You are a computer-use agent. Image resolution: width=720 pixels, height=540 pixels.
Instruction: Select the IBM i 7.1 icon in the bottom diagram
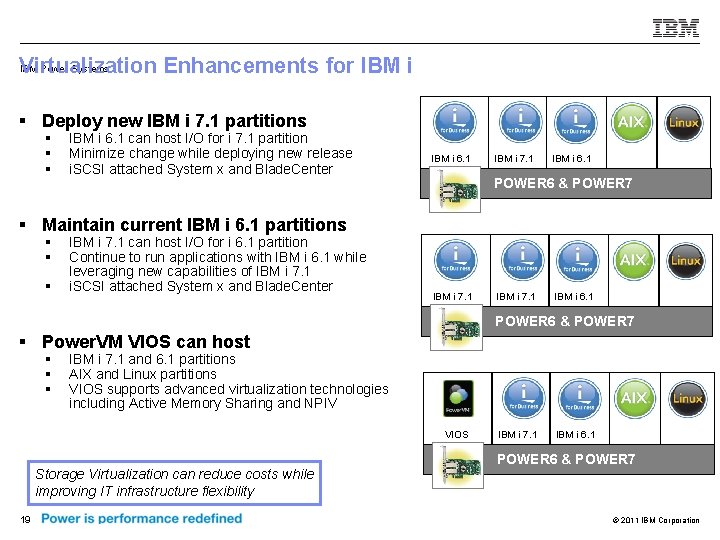523,399
